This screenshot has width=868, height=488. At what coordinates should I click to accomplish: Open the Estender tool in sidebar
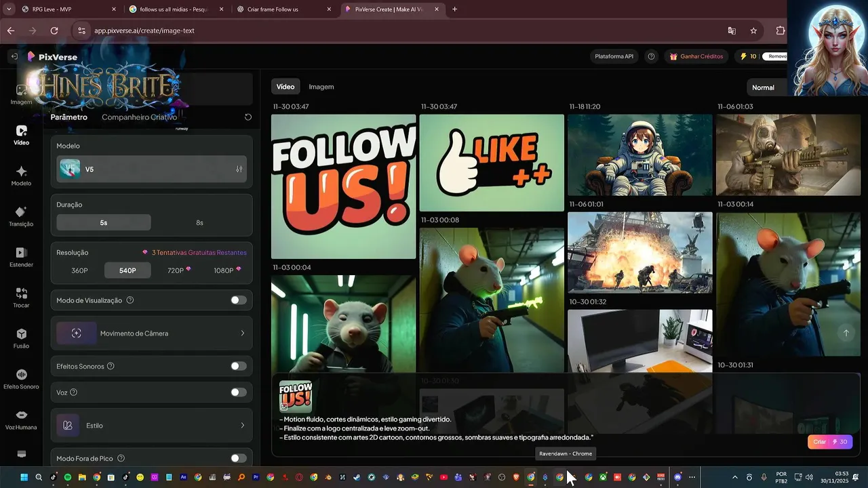coord(21,258)
